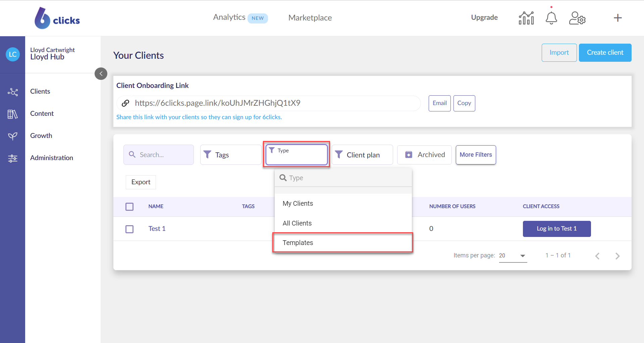Screen dimensions: 644x343
Task: Open Marketplace tab
Action: (310, 18)
